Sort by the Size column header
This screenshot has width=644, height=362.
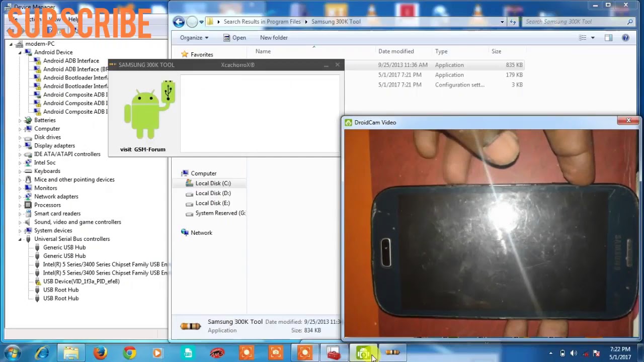click(x=496, y=51)
